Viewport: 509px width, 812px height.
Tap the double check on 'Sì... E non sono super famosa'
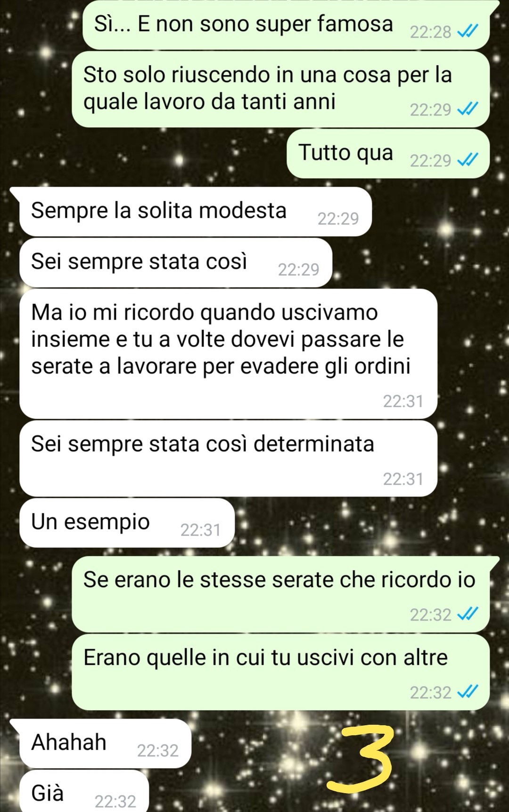[x=468, y=32]
